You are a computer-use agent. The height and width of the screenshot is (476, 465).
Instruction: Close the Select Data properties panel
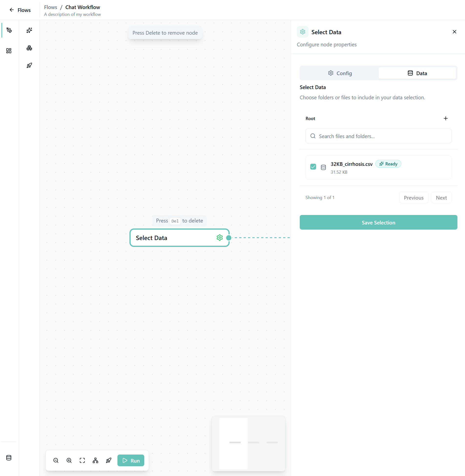(454, 32)
